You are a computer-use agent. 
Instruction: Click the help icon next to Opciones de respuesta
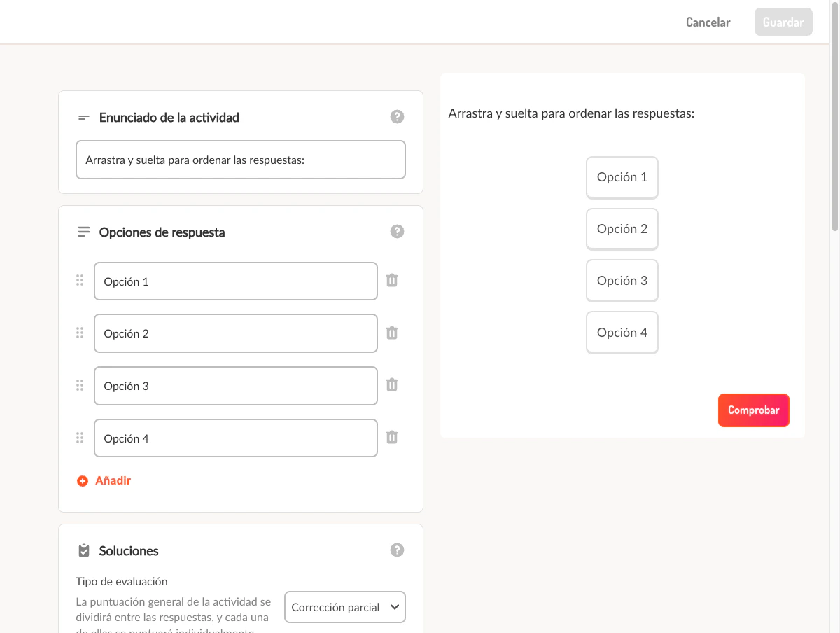coord(397,231)
